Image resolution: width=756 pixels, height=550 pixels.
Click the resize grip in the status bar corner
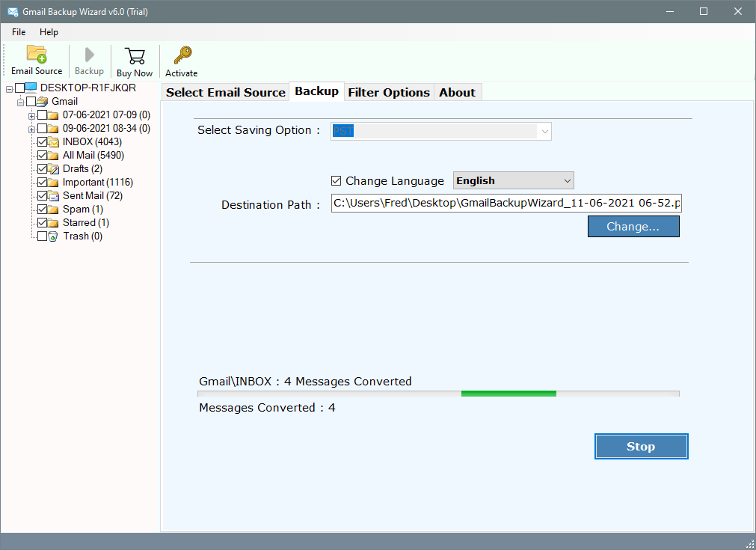click(x=750, y=544)
